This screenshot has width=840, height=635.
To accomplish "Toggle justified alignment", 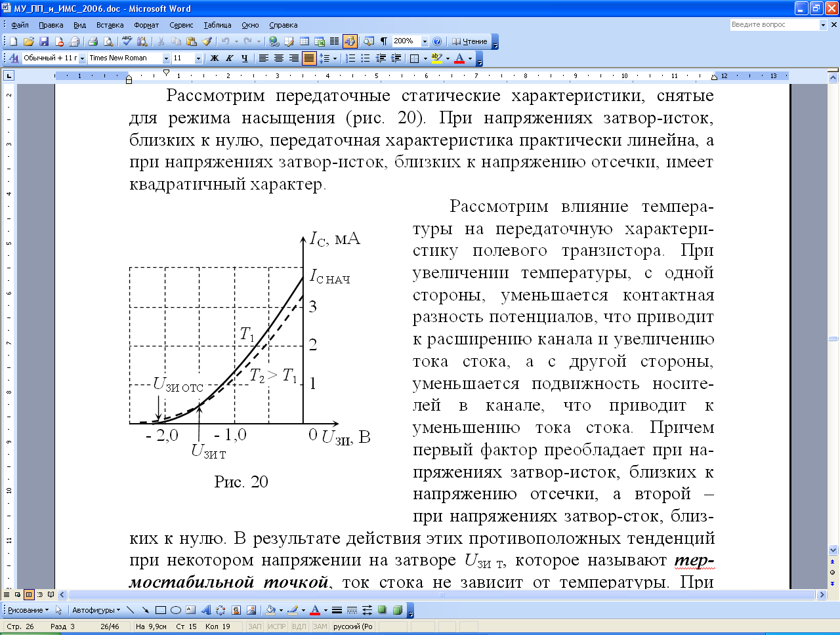I will 308,58.
